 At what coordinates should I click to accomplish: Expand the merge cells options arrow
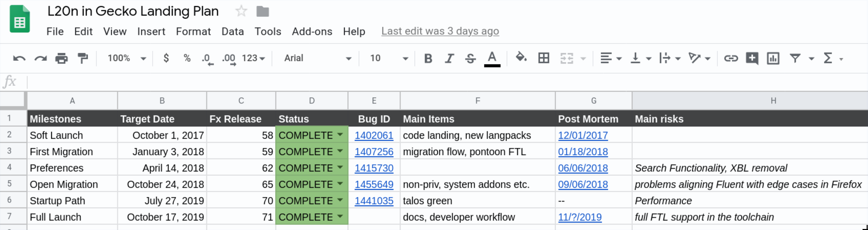pyautogui.click(x=583, y=59)
